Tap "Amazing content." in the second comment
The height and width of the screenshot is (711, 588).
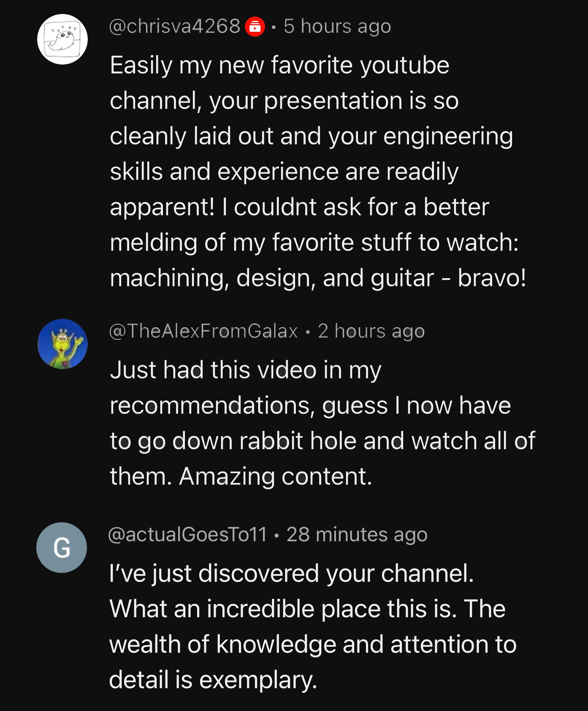click(x=276, y=477)
